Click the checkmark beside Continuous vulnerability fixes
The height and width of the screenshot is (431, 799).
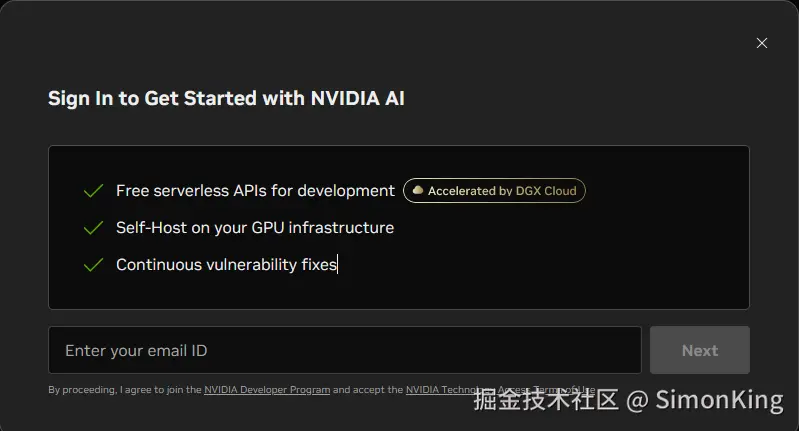pos(94,265)
